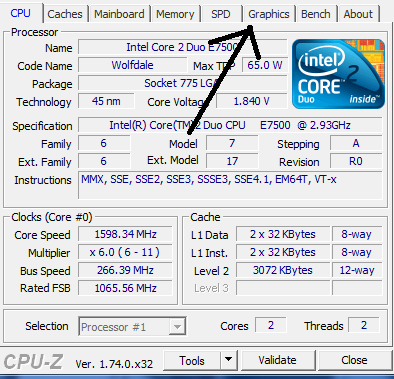The image size is (394, 379).
Task: Click the Revision value R0
Action: pos(356,161)
